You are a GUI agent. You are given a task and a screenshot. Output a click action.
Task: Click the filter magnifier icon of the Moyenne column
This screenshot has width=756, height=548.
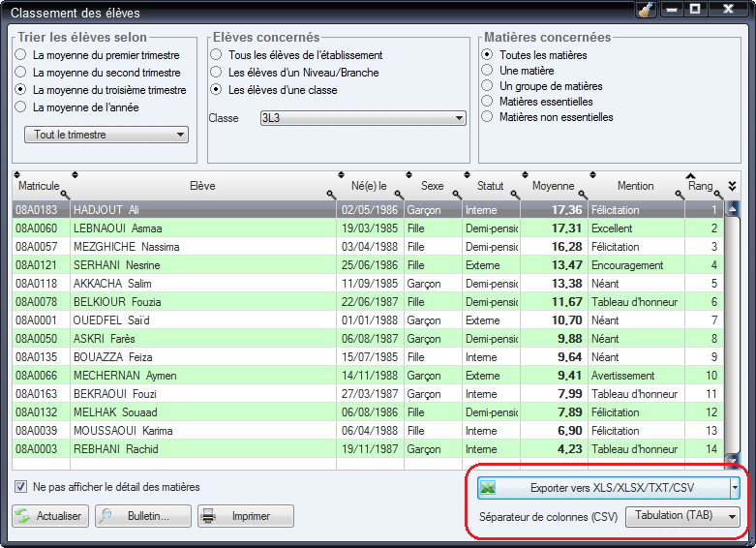click(583, 195)
